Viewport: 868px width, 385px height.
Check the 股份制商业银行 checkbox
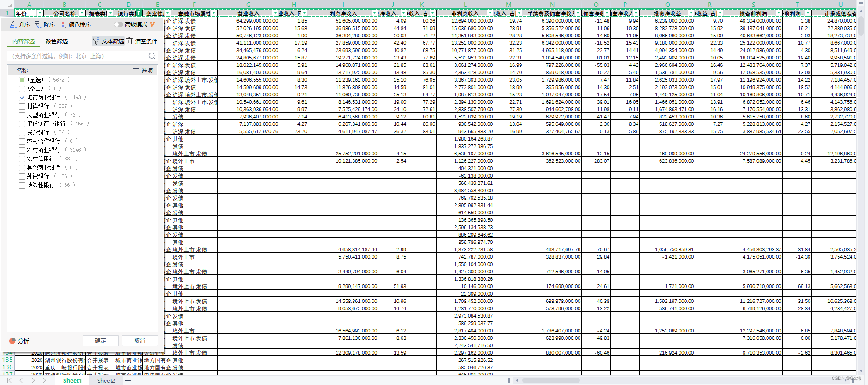[x=22, y=124]
